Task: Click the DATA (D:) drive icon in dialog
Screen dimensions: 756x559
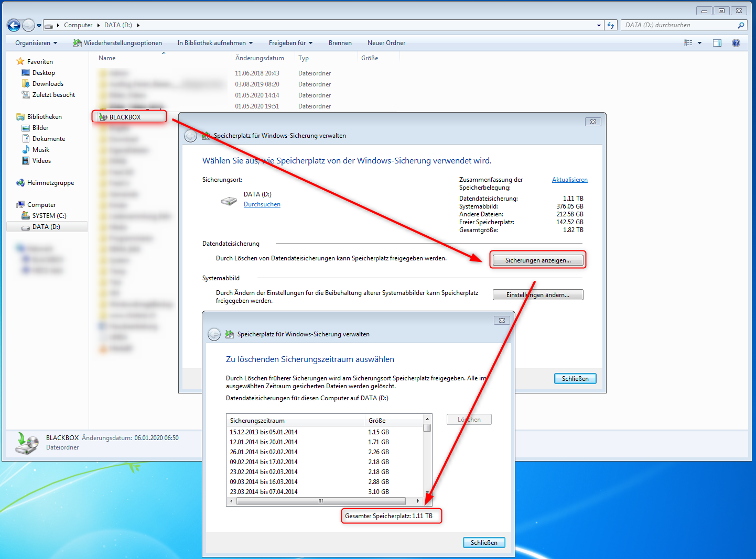Action: pyautogui.click(x=229, y=200)
